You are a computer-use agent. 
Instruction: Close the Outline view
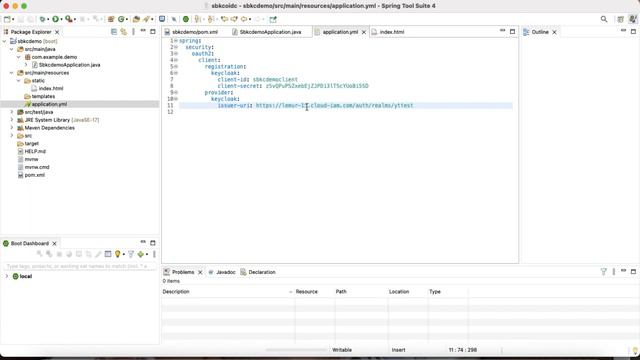point(554,32)
